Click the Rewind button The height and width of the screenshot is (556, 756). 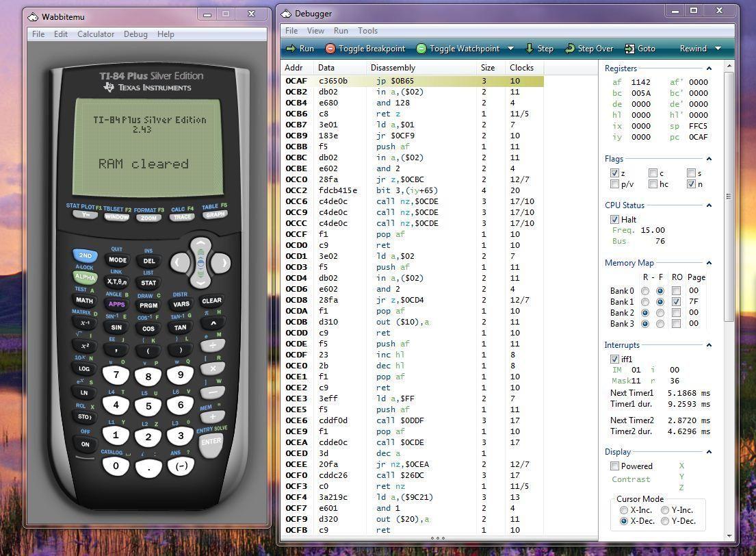pos(693,48)
